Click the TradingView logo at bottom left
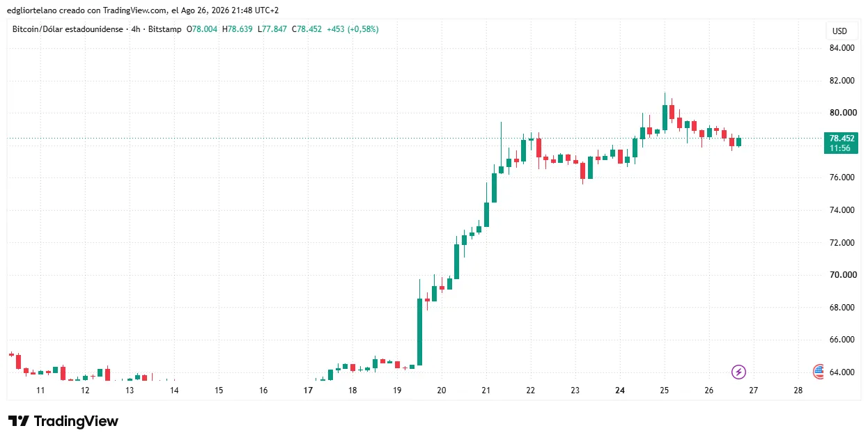868x442 pixels. point(63,421)
